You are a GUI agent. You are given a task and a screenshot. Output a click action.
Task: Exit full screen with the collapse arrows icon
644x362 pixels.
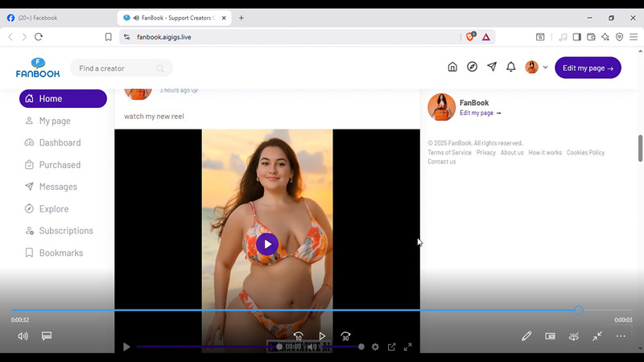tap(597, 336)
